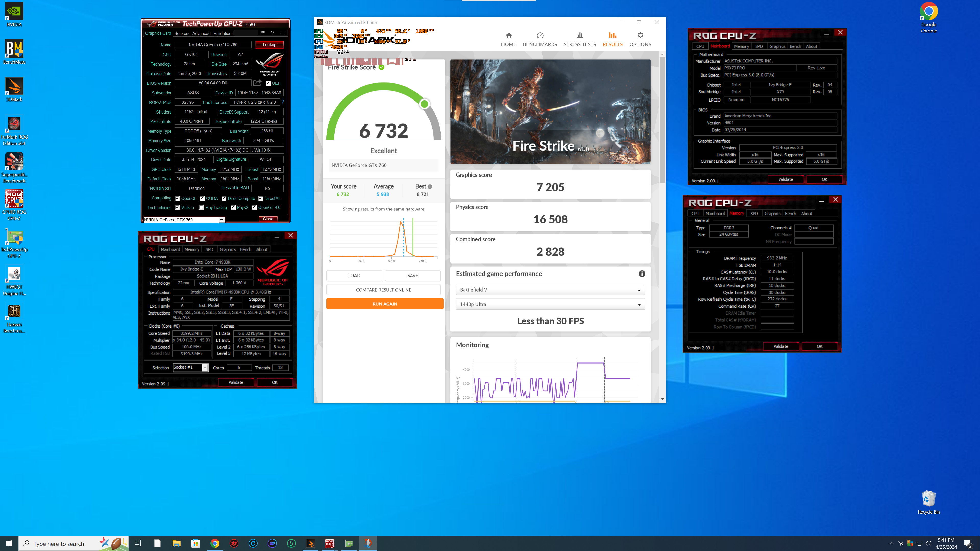980x551 pixels.
Task: Toggle PhysX checkbox in GPU-Z
Action: [233, 208]
